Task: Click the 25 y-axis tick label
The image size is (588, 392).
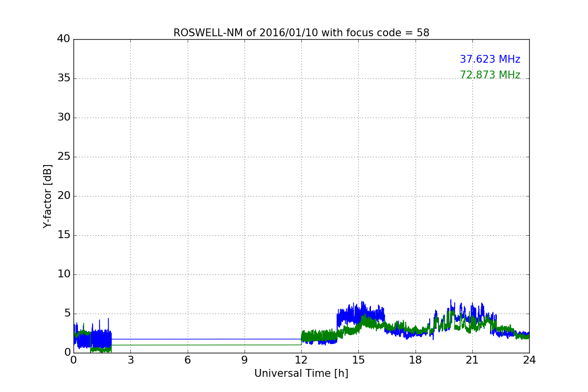Action: pyautogui.click(x=63, y=157)
